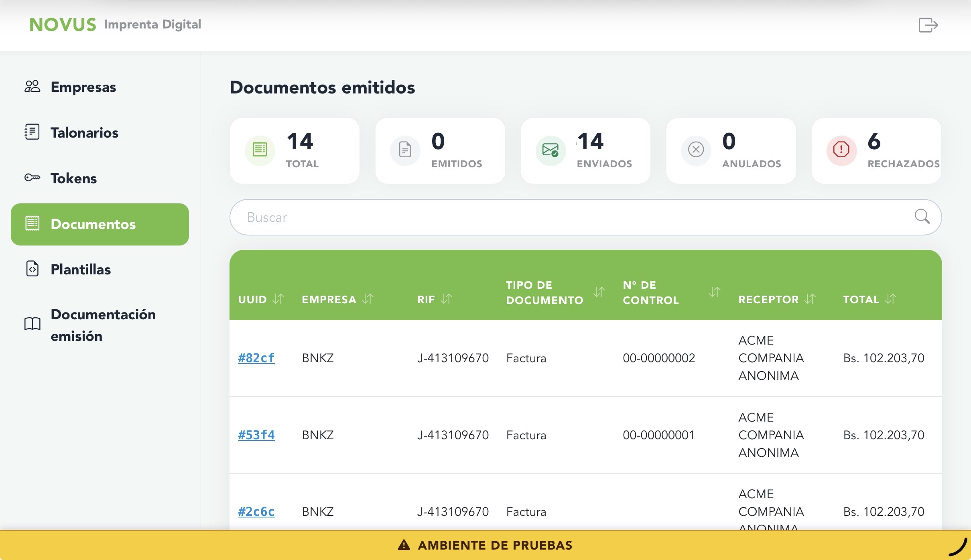Click control number 00-00000002

(x=659, y=358)
